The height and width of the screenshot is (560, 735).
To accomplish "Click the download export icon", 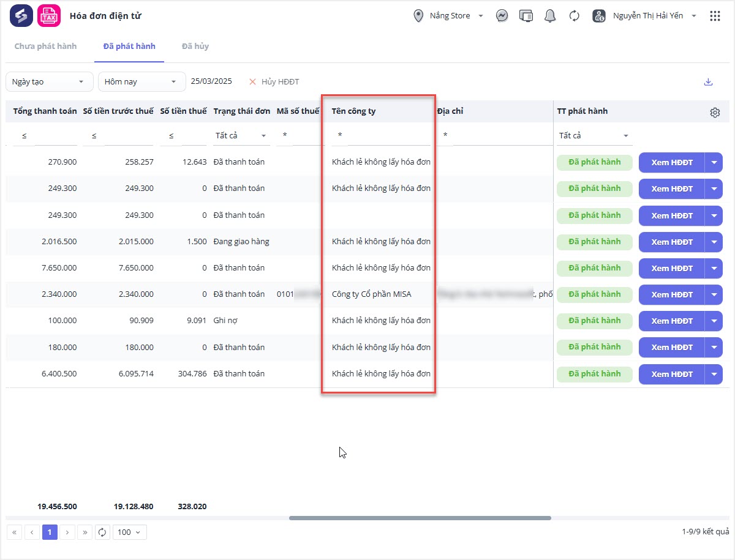I will pos(708,82).
